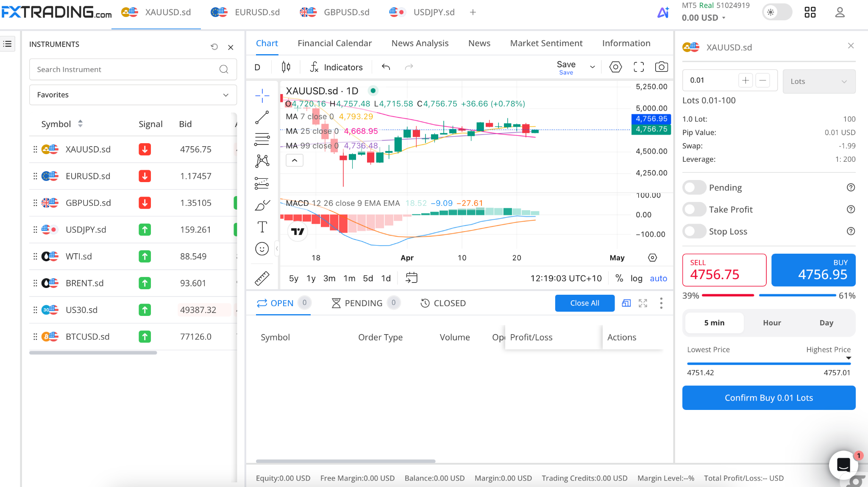Select the brush drawing tool
This screenshot has height=487, width=868.
click(262, 205)
